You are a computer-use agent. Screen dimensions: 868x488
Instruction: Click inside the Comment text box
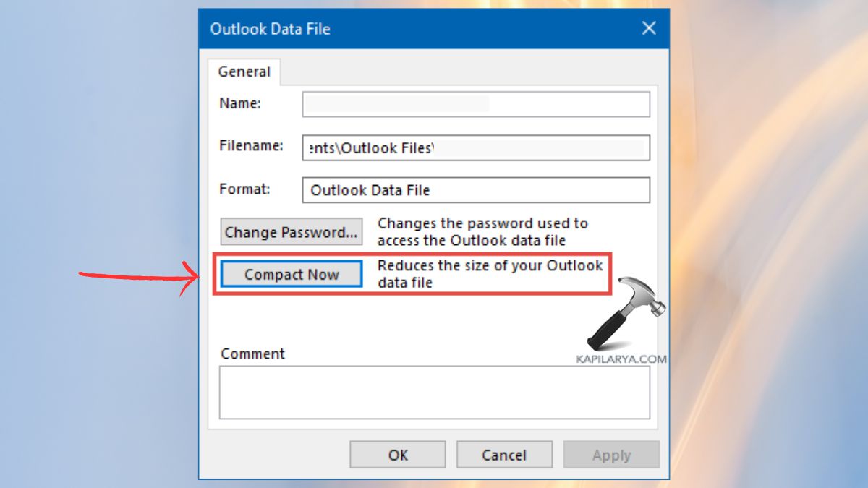434,392
